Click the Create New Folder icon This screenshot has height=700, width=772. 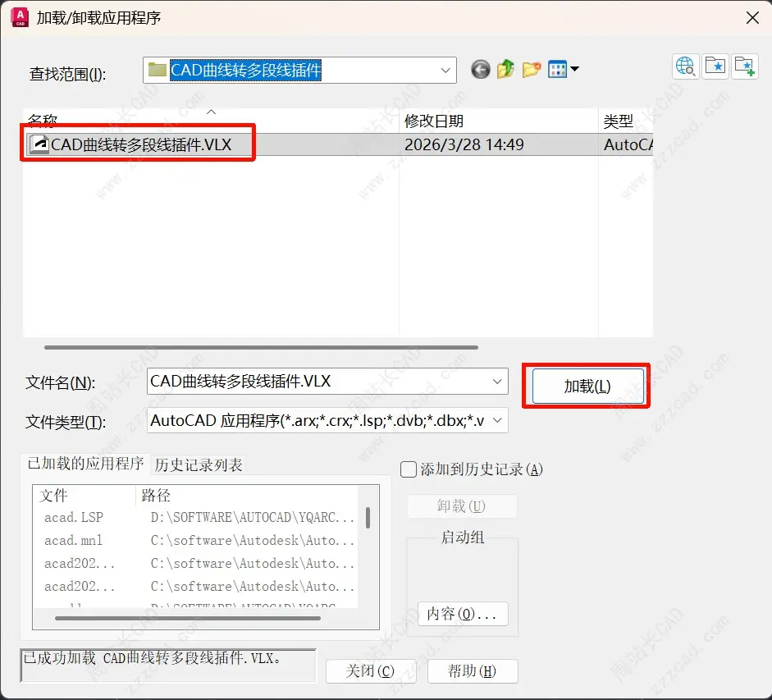point(531,69)
